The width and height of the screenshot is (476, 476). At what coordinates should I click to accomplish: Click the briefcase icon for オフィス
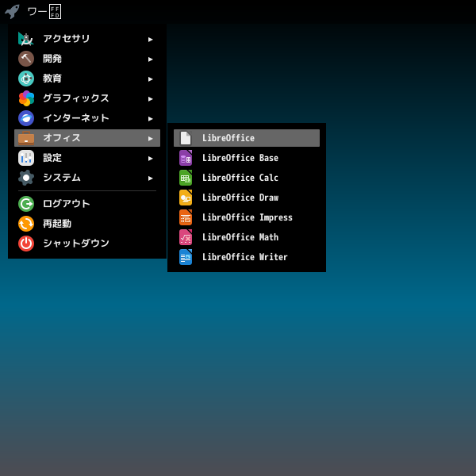coord(26,138)
